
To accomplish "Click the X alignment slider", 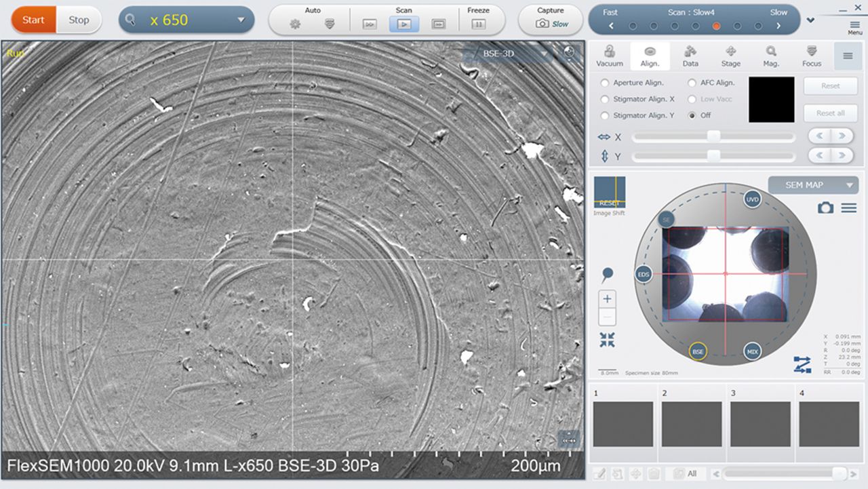I will coord(713,136).
